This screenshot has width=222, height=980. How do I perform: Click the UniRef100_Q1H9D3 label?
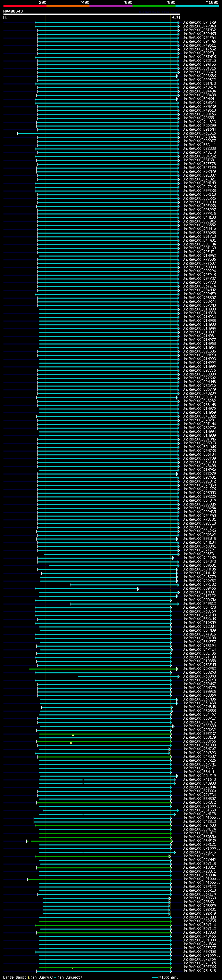pyautogui.click(x=199, y=309)
